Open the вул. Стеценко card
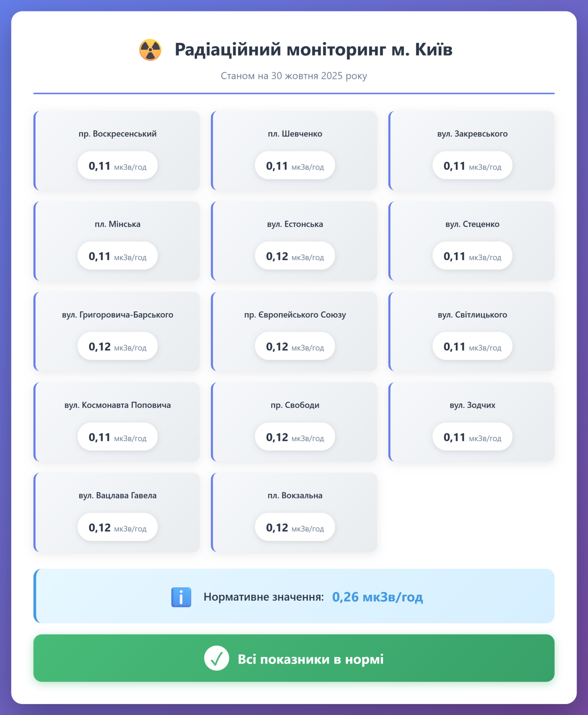 472,241
